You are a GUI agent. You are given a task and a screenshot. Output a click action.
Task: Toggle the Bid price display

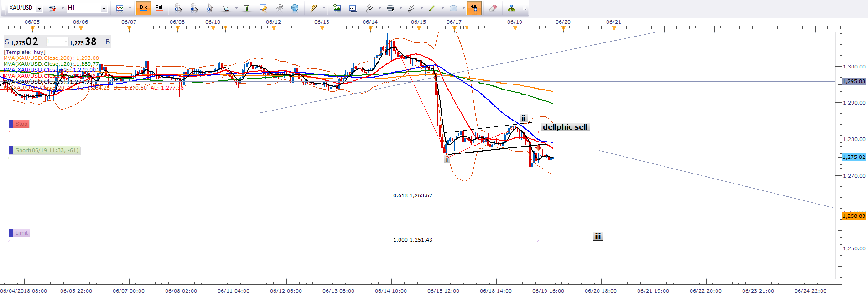click(x=144, y=8)
